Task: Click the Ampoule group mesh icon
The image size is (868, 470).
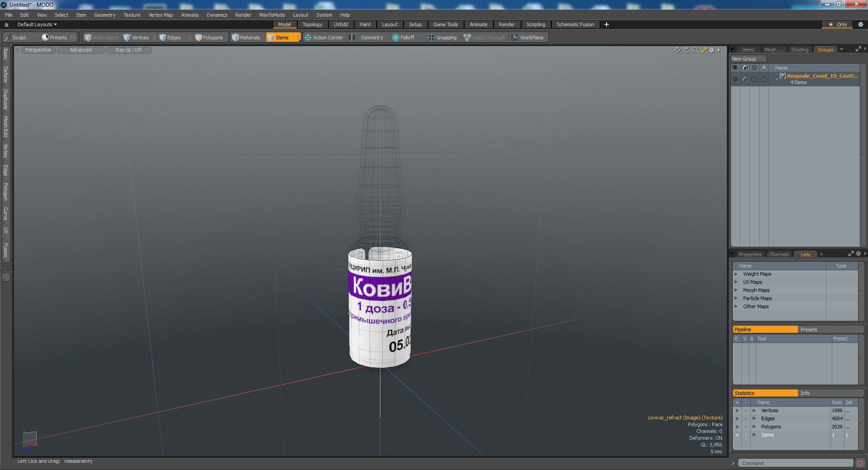Action: (783, 76)
